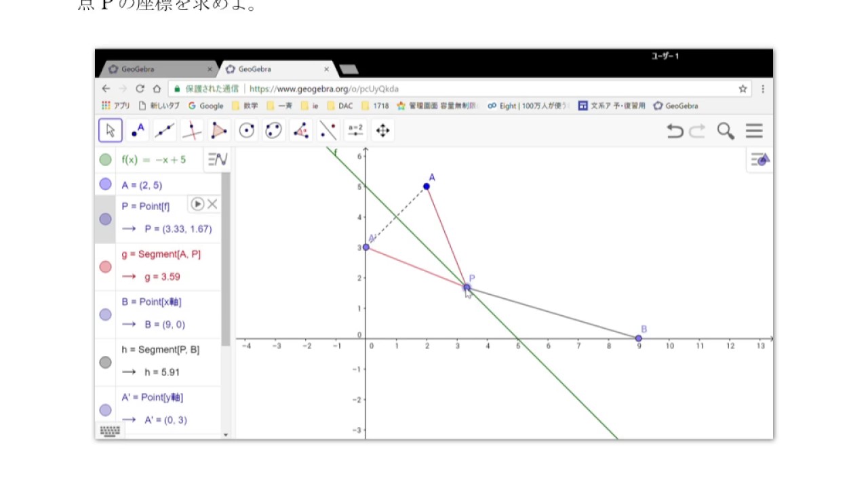
Task: Select the Perpendicular line tool
Action: coord(192,130)
